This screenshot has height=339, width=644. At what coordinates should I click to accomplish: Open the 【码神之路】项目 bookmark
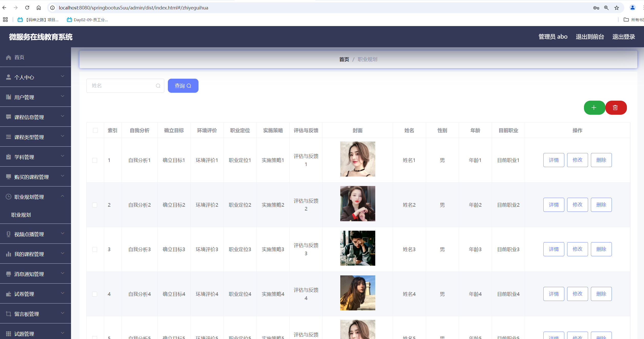38,20
